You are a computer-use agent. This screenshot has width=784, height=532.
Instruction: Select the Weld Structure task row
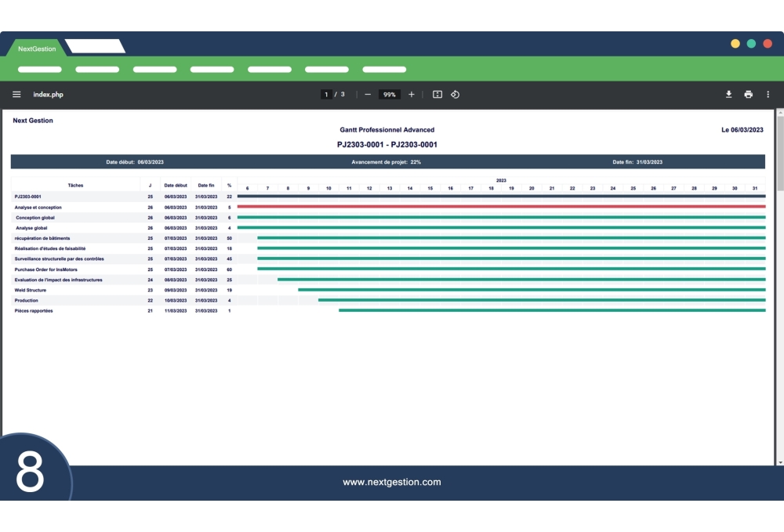(x=29, y=290)
